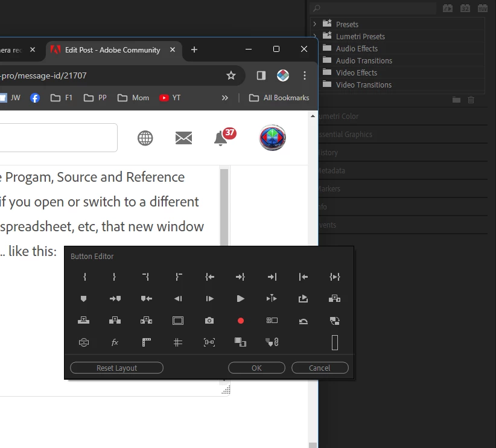Viewport: 496px width, 448px height.
Task: Expand the Lumetri Presets folder
Action: pos(314,36)
